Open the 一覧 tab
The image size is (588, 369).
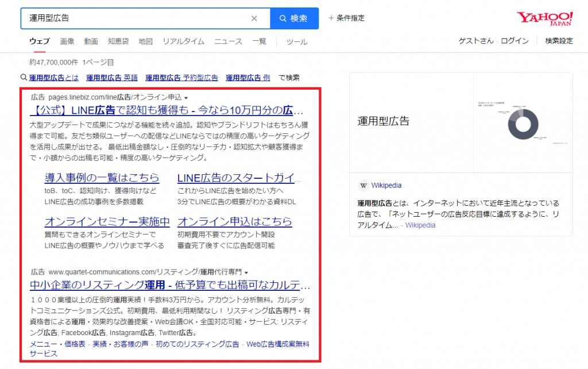tap(259, 41)
